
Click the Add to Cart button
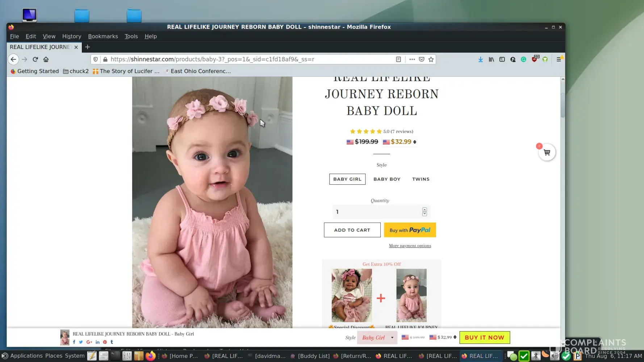pyautogui.click(x=352, y=230)
